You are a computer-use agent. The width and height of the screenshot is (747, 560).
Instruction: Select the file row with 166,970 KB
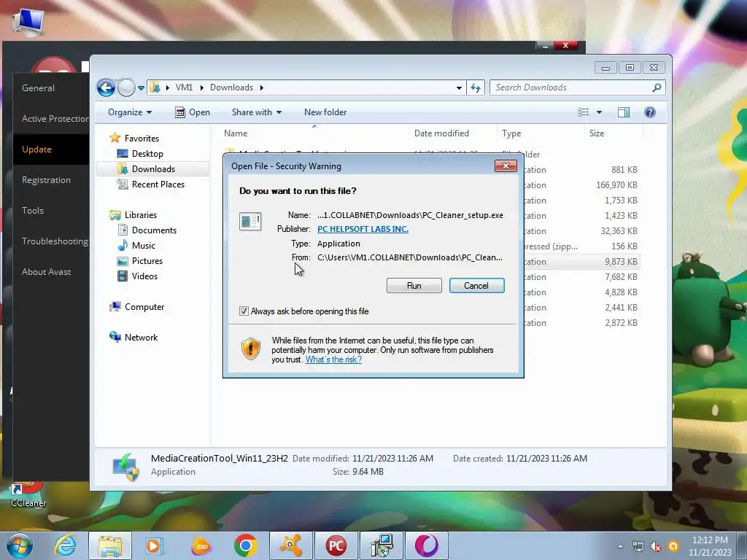(x=581, y=185)
